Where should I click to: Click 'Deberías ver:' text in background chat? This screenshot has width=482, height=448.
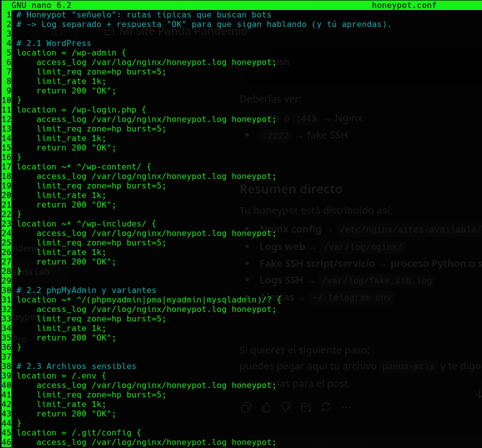coord(270,99)
